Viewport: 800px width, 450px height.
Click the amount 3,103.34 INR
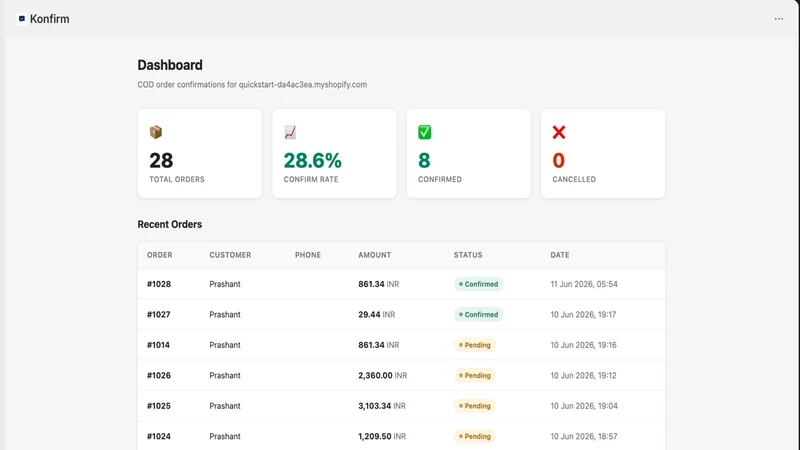tap(382, 406)
